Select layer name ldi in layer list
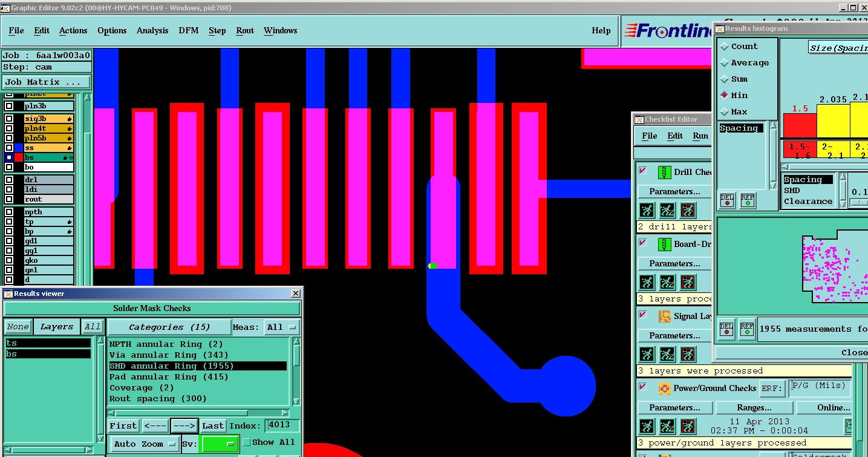 [48, 189]
